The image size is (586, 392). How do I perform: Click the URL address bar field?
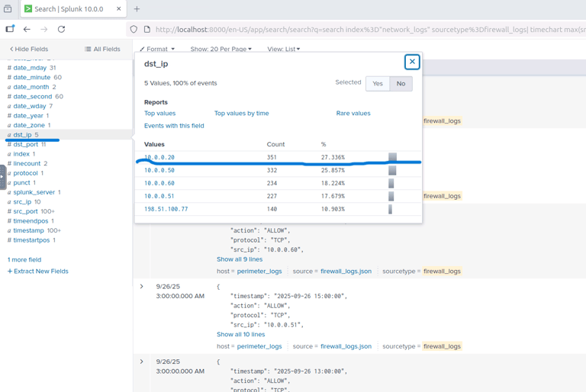point(366,30)
